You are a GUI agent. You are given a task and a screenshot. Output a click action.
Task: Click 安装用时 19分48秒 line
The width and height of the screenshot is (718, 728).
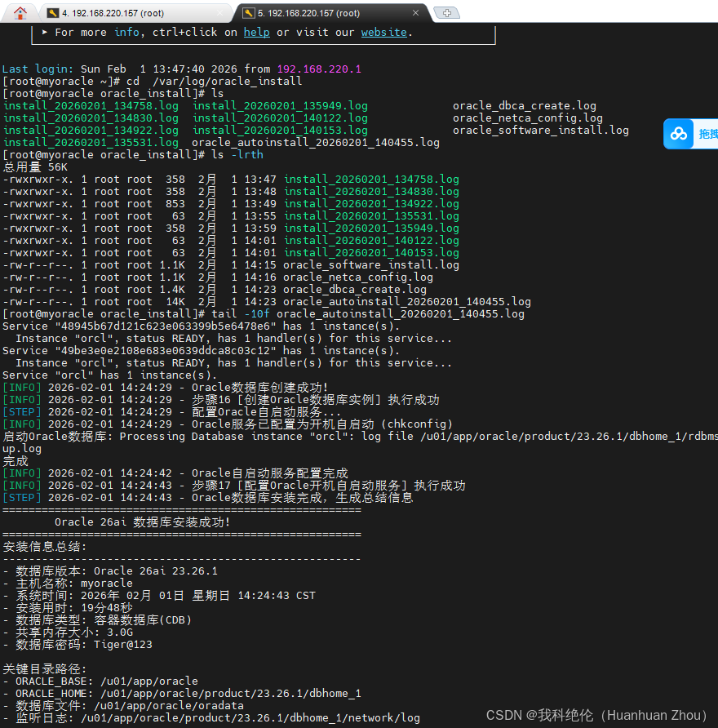[x=68, y=608]
